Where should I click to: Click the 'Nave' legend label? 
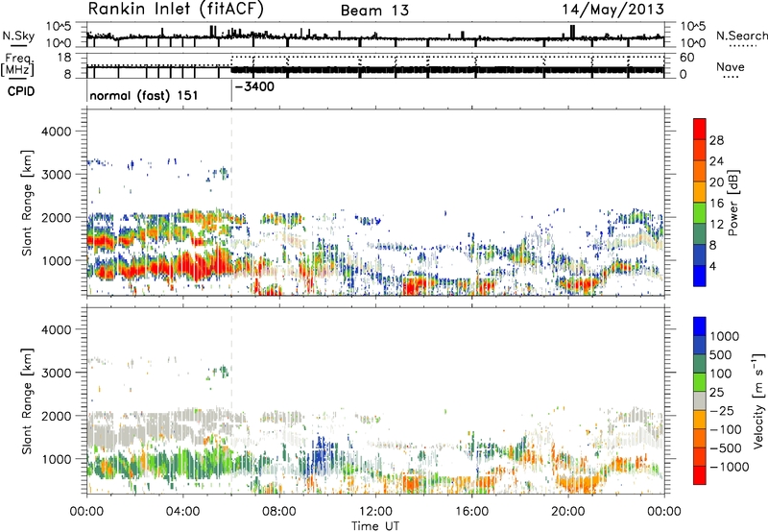pyautogui.click(x=731, y=66)
